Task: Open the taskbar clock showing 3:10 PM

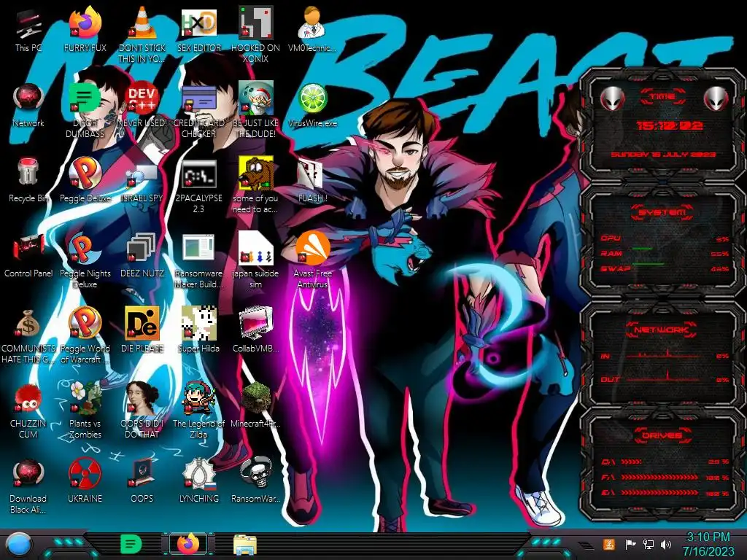Action: (x=708, y=544)
